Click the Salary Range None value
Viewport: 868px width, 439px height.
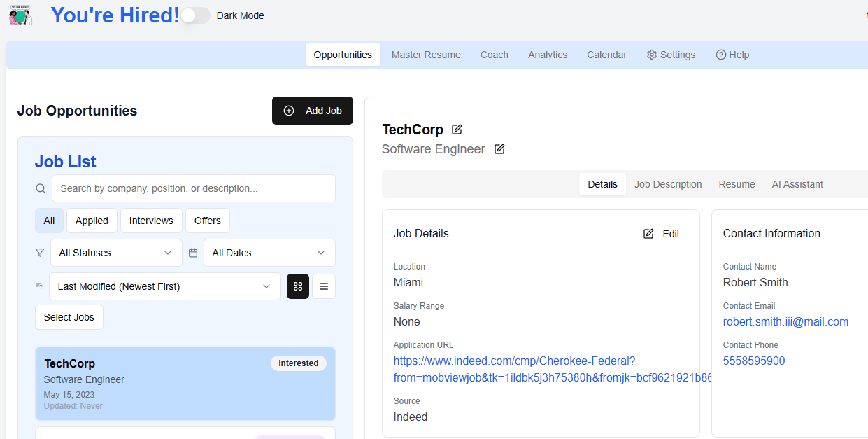tap(407, 321)
